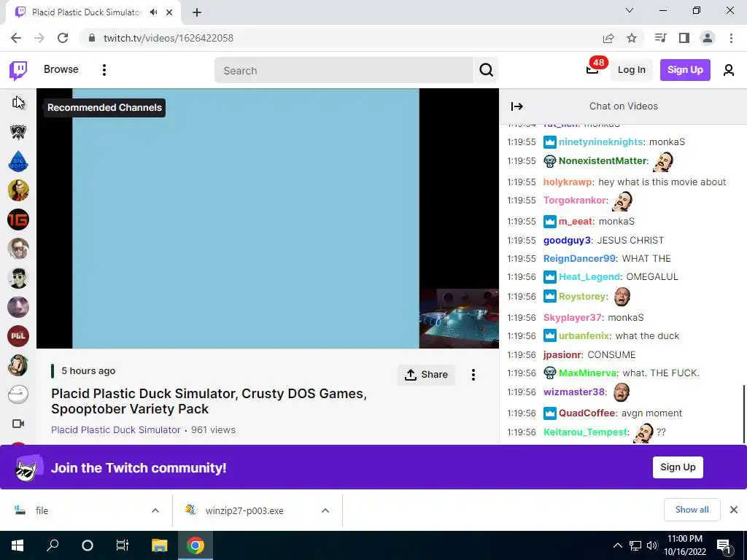Open video options three-dot menu
Viewport: 747px width, 560px height.
[x=473, y=375]
